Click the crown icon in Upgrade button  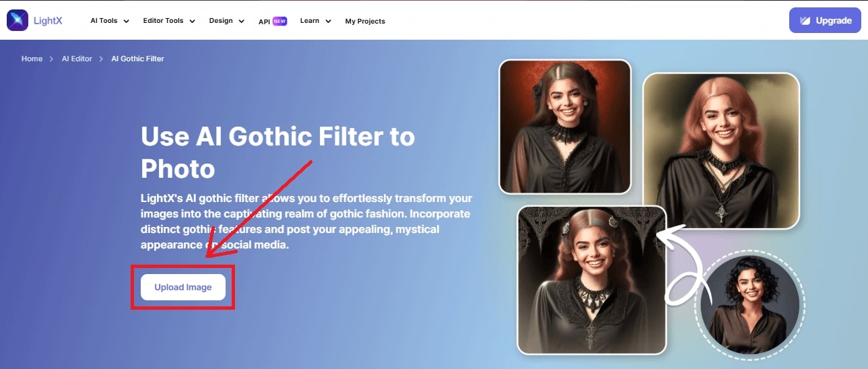tap(805, 21)
